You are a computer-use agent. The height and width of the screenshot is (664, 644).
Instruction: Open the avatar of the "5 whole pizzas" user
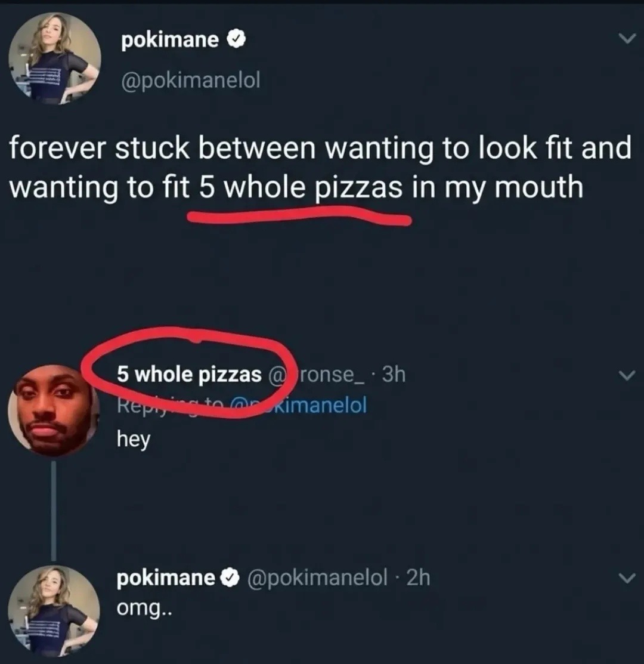tap(52, 410)
